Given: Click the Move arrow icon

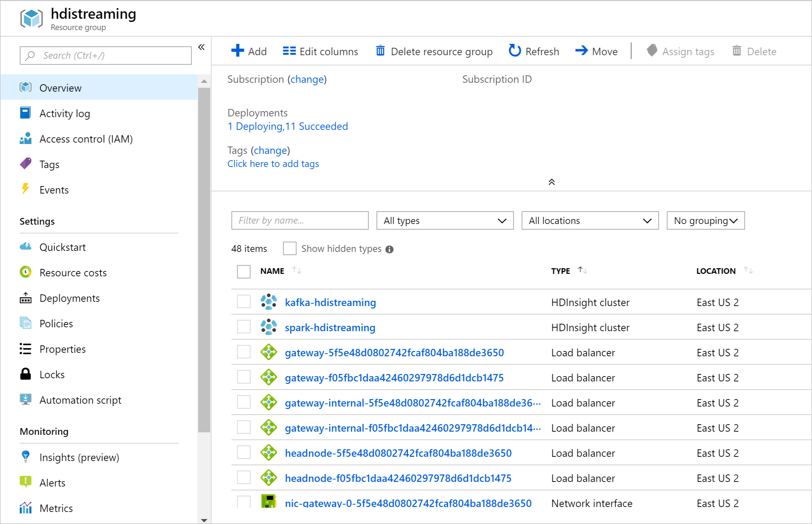Looking at the screenshot, I should point(581,51).
